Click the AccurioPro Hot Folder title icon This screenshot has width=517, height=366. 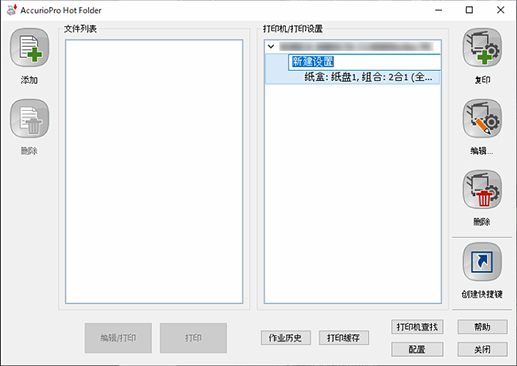click(x=12, y=10)
